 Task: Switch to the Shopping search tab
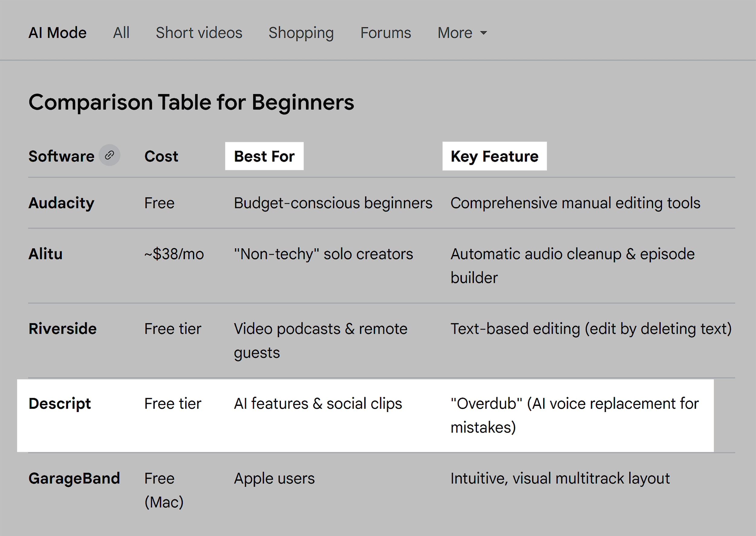point(301,32)
